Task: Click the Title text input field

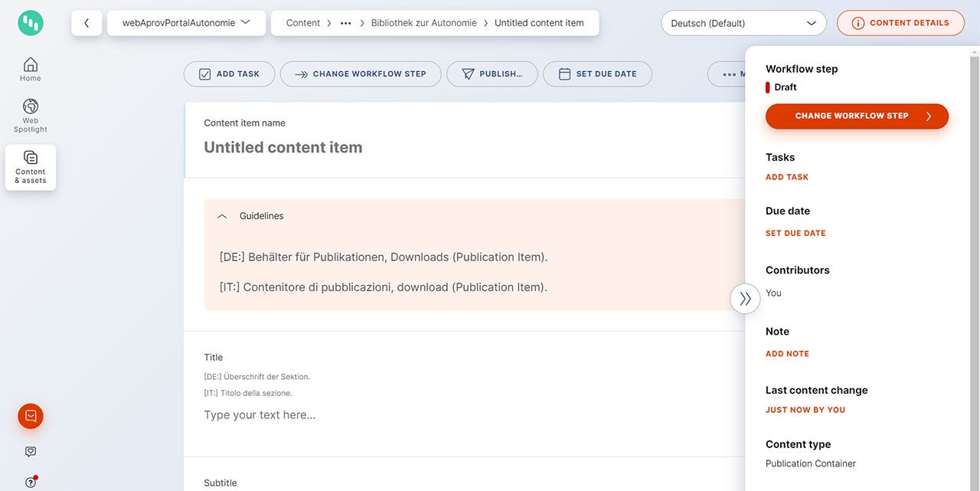Action: [459, 415]
